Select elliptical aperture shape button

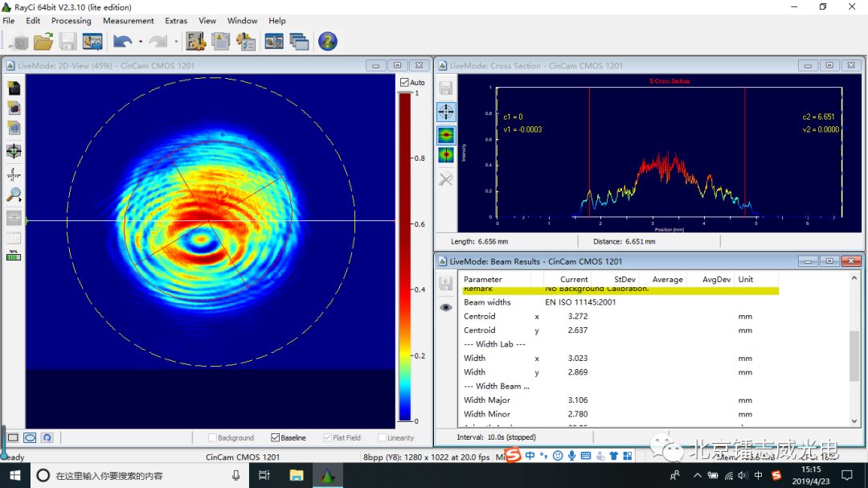click(30, 437)
